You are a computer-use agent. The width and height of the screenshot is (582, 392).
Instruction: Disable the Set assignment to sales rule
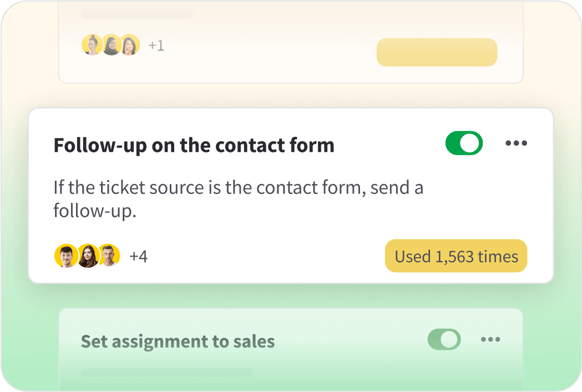[443, 339]
